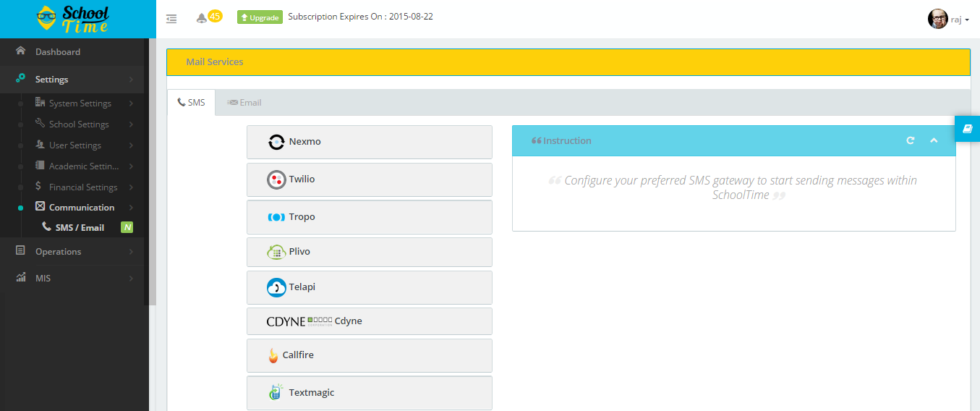This screenshot has width=980, height=411.
Task: Expand User Settings submenu arrow
Action: (131, 145)
